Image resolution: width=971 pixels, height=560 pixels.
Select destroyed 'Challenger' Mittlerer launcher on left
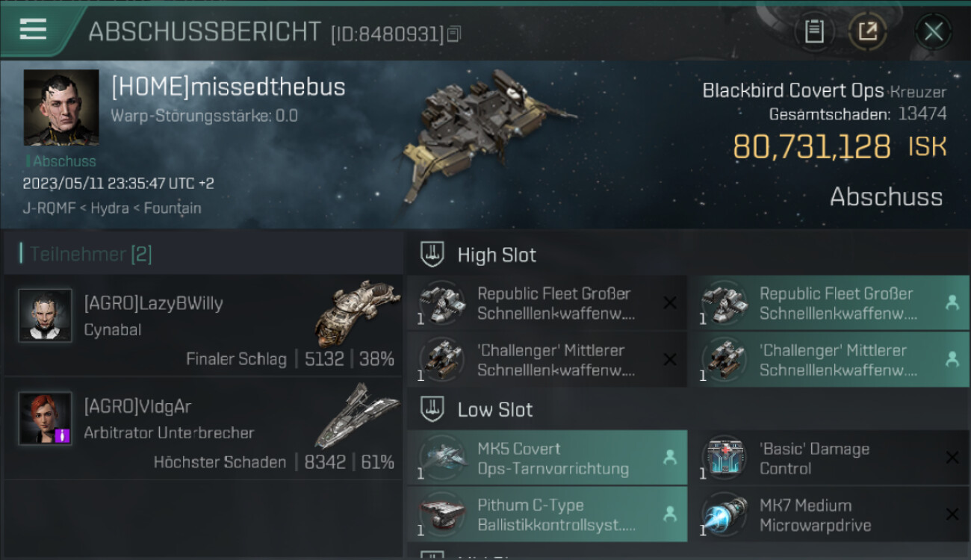tap(547, 360)
